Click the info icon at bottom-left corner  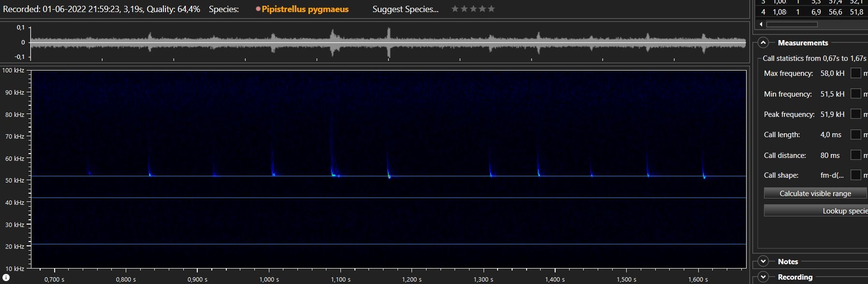(x=6, y=277)
